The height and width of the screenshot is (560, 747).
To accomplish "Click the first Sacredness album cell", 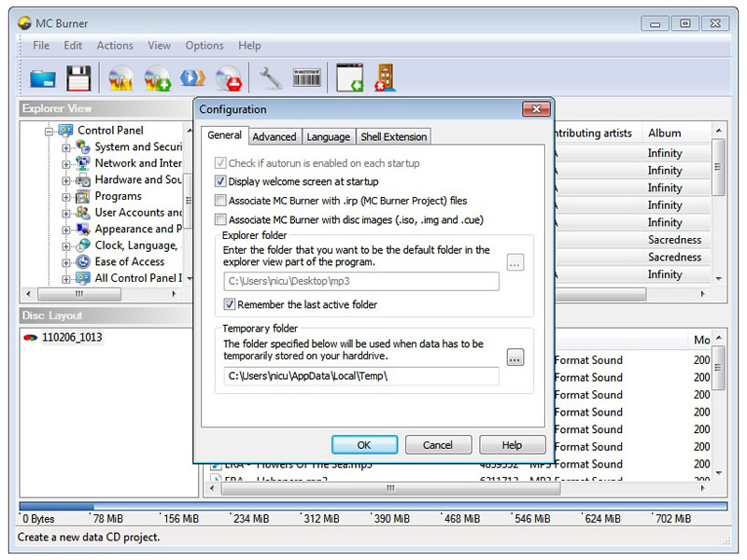I will click(x=674, y=240).
